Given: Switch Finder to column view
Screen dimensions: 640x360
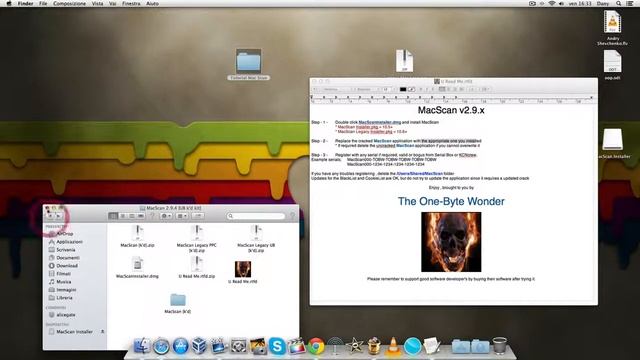Looking at the screenshot, I should tap(131, 216).
